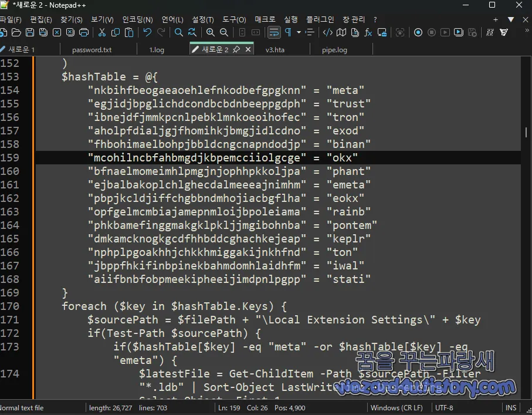Pin the 새로운 2 tab
Viewport: 532px width, 415px height.
point(236,49)
